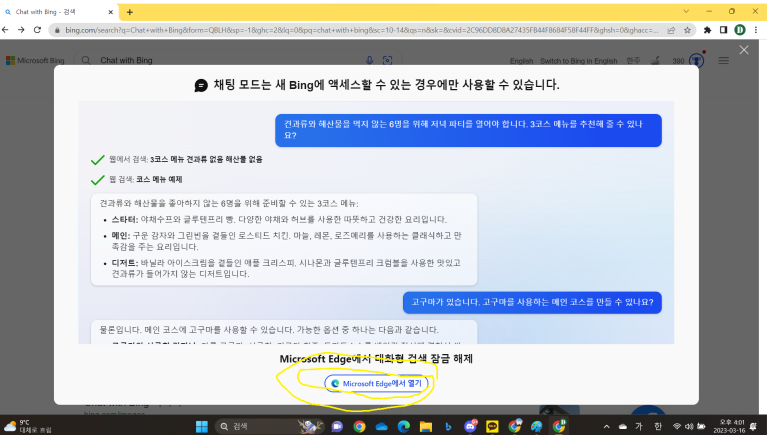Image resolution: width=773 pixels, height=435 pixels.
Task: Click the blue bubble asking for a 3-course menu
Action: [468, 130]
